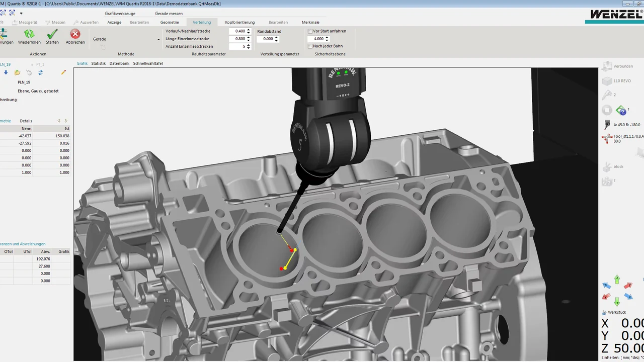Go to the previous details page arrow
This screenshot has width=644, height=362.
pos(59,121)
